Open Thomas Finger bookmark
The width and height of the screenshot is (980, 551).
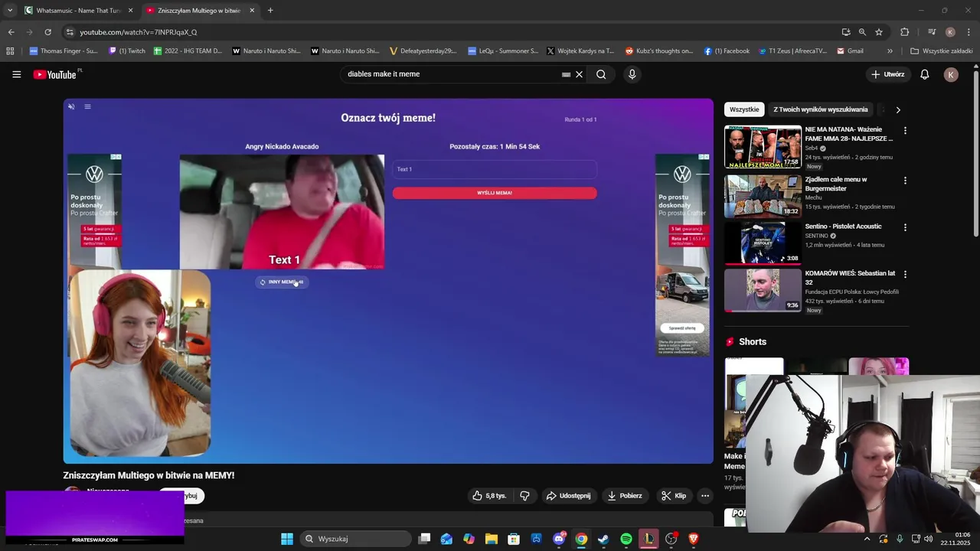64,51
